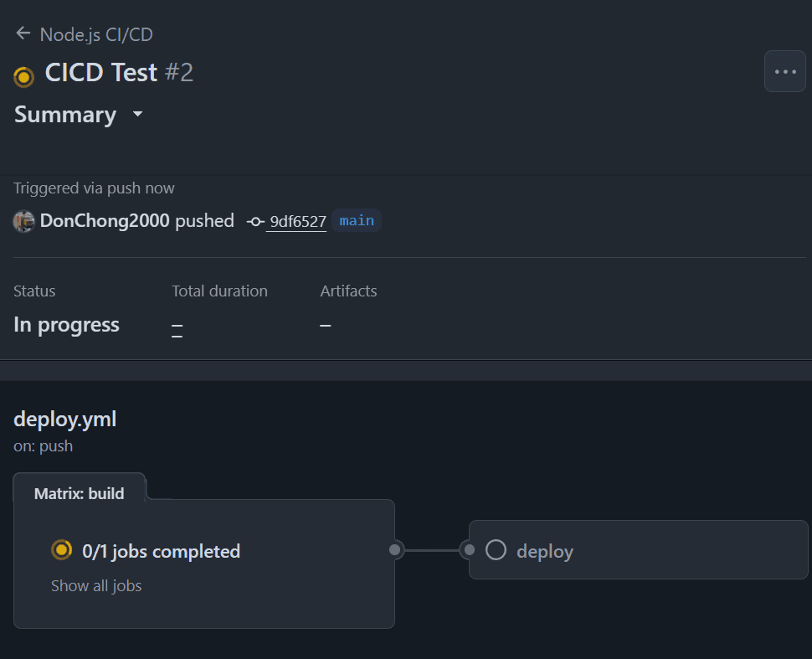Open the three-dot run options menu
The image size is (812, 659).
tap(784, 72)
